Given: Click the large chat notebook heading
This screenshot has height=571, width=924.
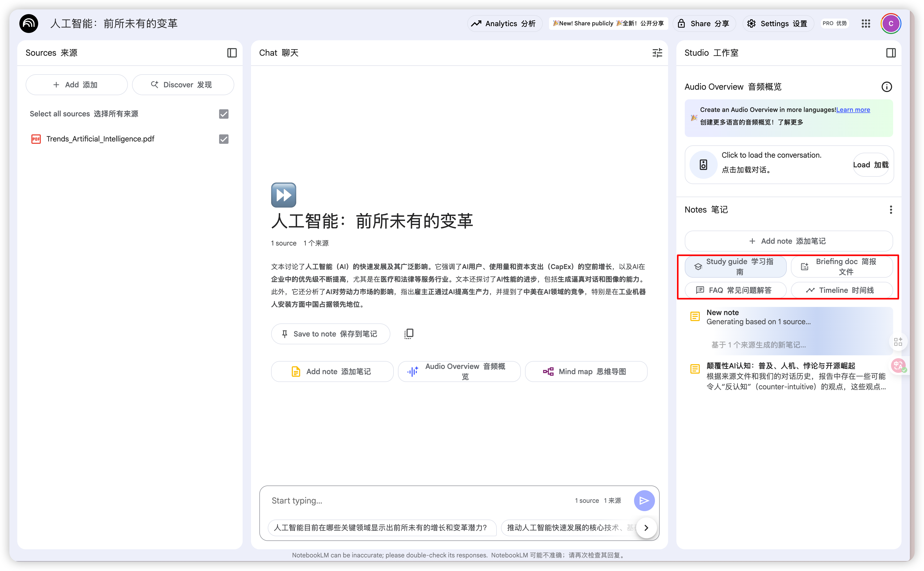Looking at the screenshot, I should tap(372, 221).
